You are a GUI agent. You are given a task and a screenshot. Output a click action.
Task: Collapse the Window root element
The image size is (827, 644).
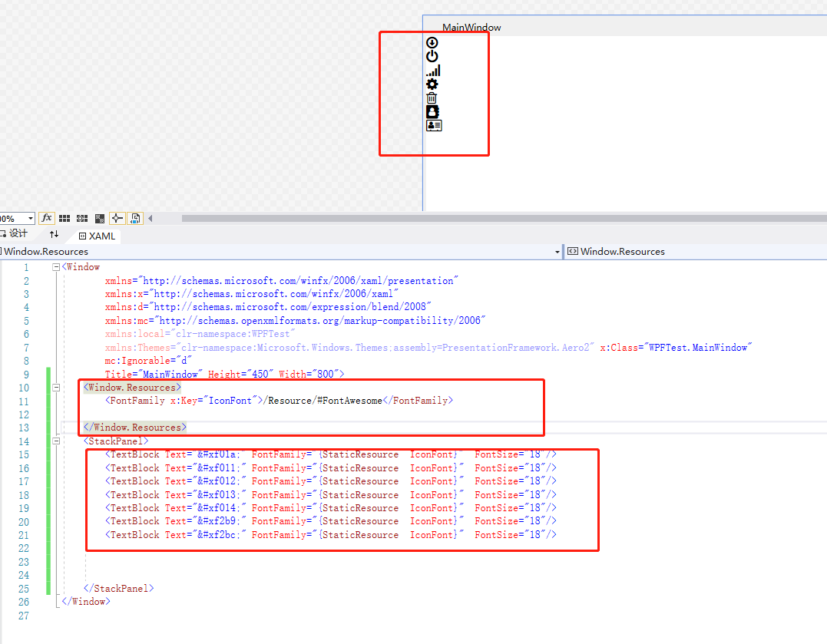coord(56,267)
